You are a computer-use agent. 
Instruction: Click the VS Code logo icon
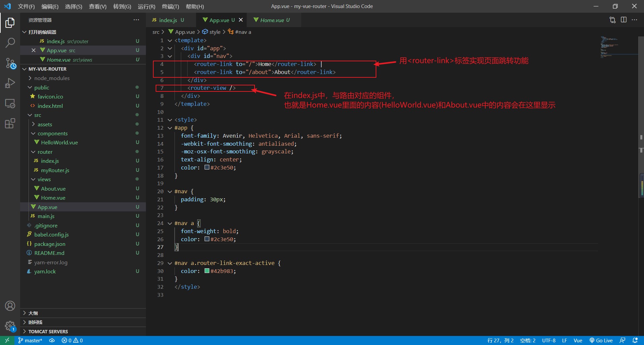point(7,6)
